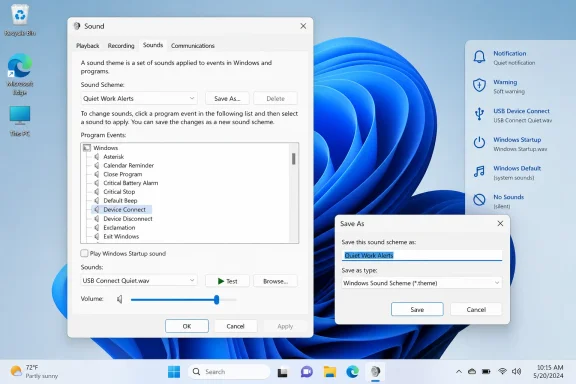The width and height of the screenshot is (576, 384).
Task: Click the Save As... button in Sound dialog
Action: point(227,98)
